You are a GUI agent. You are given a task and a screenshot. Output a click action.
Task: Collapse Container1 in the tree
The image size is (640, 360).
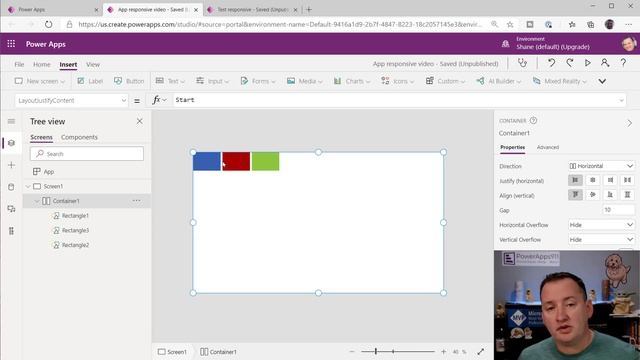pos(37,201)
